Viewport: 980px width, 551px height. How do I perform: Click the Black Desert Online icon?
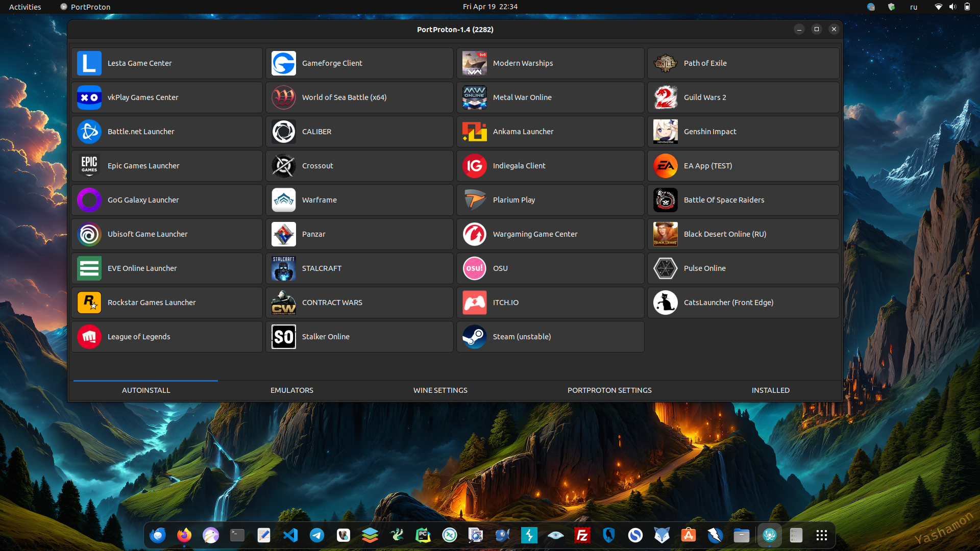(666, 234)
